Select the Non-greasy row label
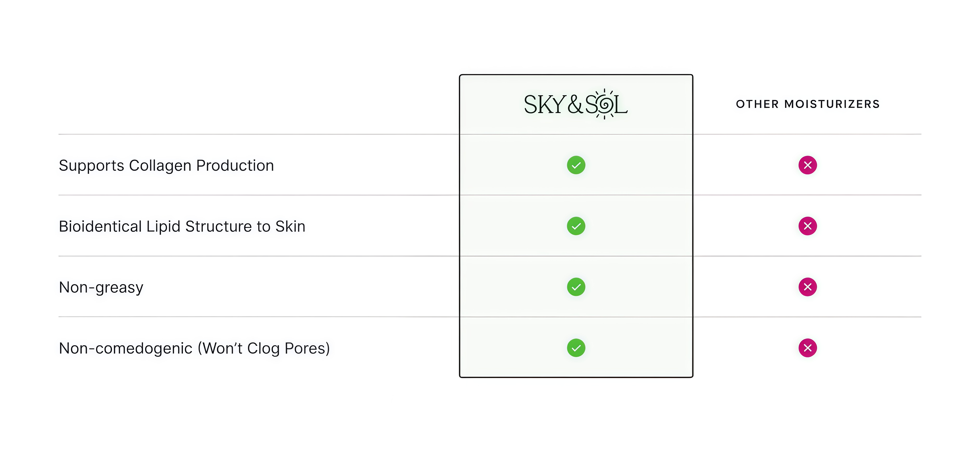 pos(101,288)
